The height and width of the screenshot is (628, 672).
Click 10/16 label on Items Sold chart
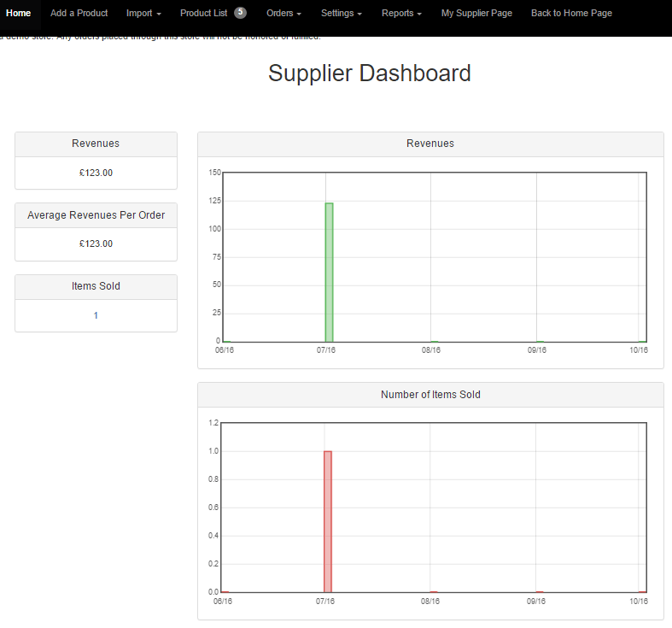[639, 602]
